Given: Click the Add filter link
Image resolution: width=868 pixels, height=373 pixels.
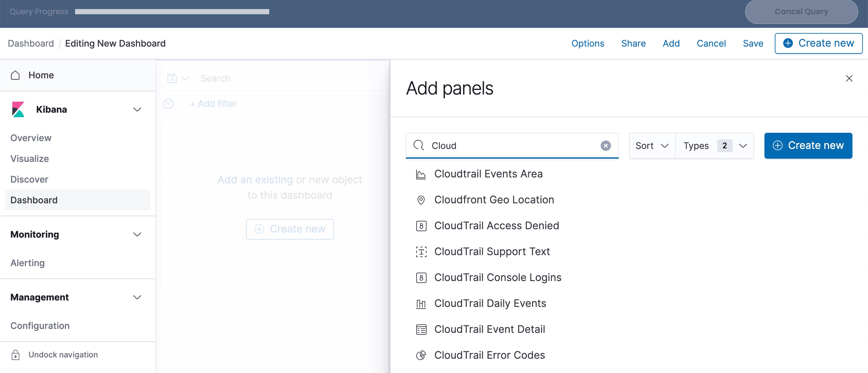Looking at the screenshot, I should (213, 104).
